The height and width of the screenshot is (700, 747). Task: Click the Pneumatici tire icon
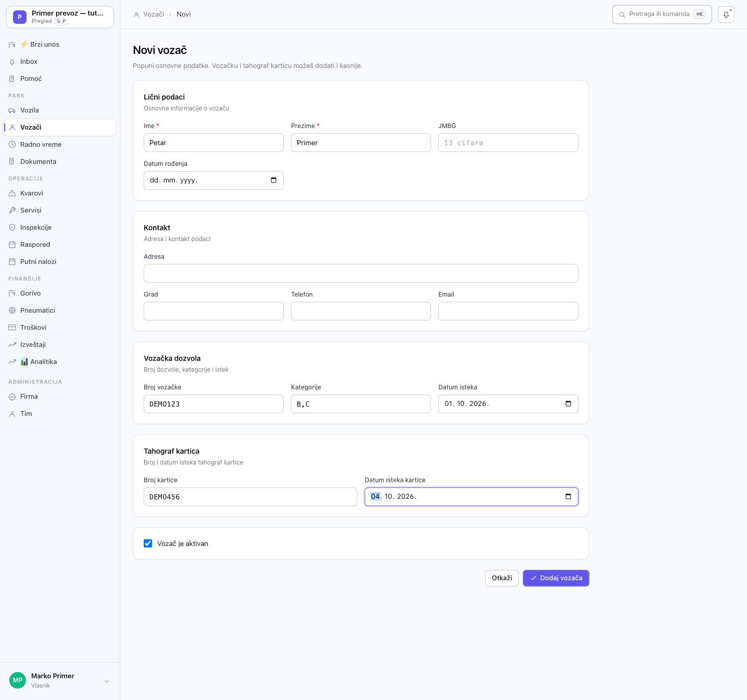(x=12, y=311)
